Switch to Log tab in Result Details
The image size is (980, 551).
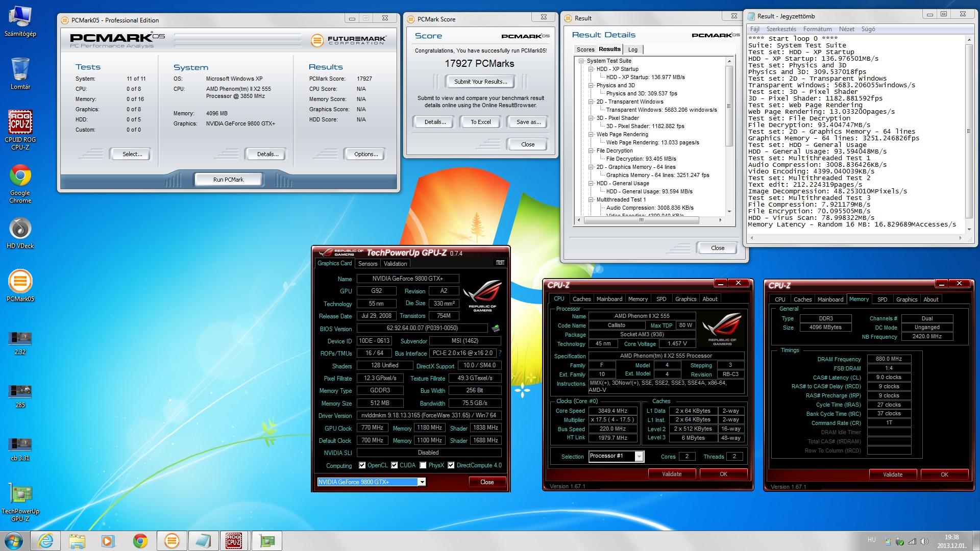coord(633,49)
